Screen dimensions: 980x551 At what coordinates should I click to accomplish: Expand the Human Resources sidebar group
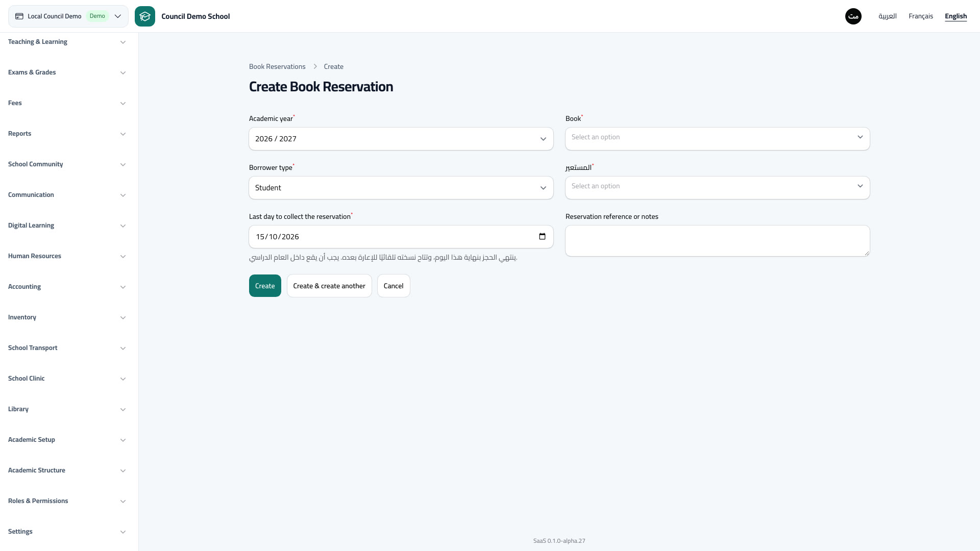pyautogui.click(x=67, y=256)
